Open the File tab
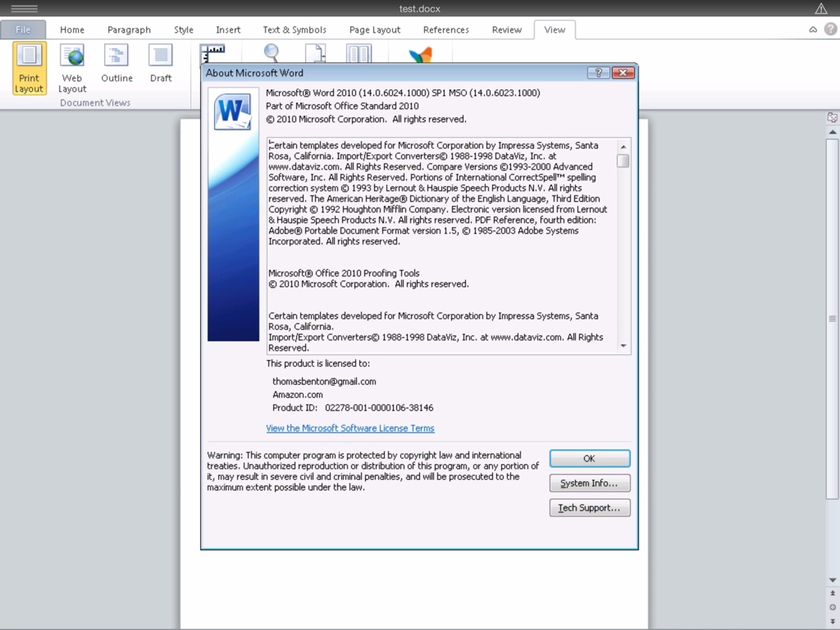The width and height of the screenshot is (840, 630). pos(23,30)
